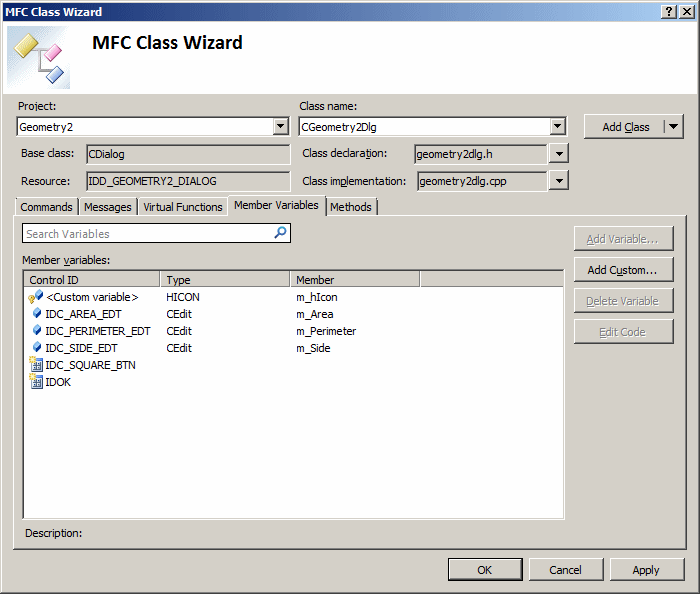Click the Edit Code button
700x594 pixels.
point(623,332)
